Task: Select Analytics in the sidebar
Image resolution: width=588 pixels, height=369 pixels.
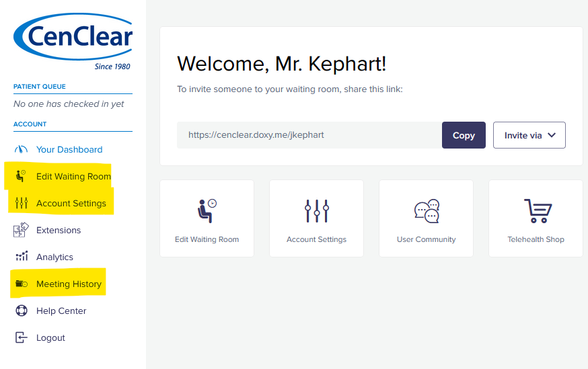Action: pos(54,257)
